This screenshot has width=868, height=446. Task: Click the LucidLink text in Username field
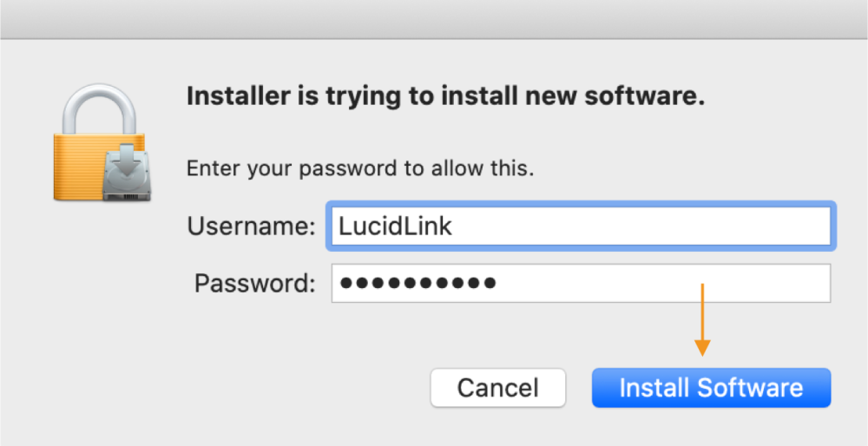click(396, 227)
